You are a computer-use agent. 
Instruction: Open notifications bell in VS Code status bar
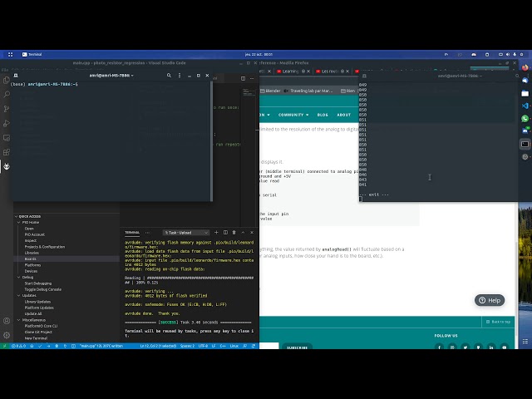(x=253, y=346)
